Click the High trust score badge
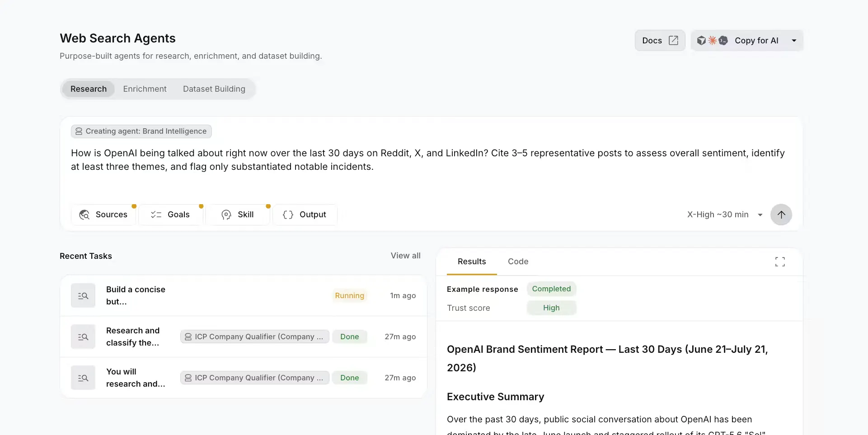 pos(551,308)
